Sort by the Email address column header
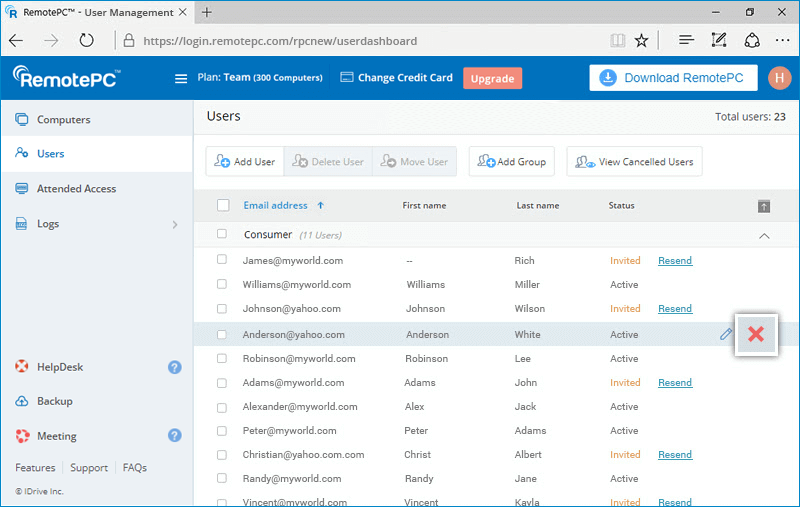800x507 pixels. pyautogui.click(x=276, y=206)
